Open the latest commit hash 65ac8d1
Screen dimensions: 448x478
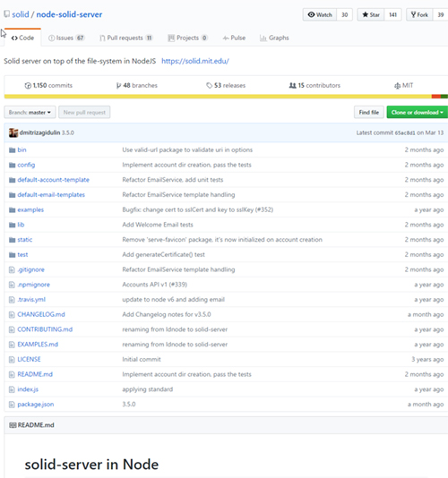pyautogui.click(x=405, y=132)
